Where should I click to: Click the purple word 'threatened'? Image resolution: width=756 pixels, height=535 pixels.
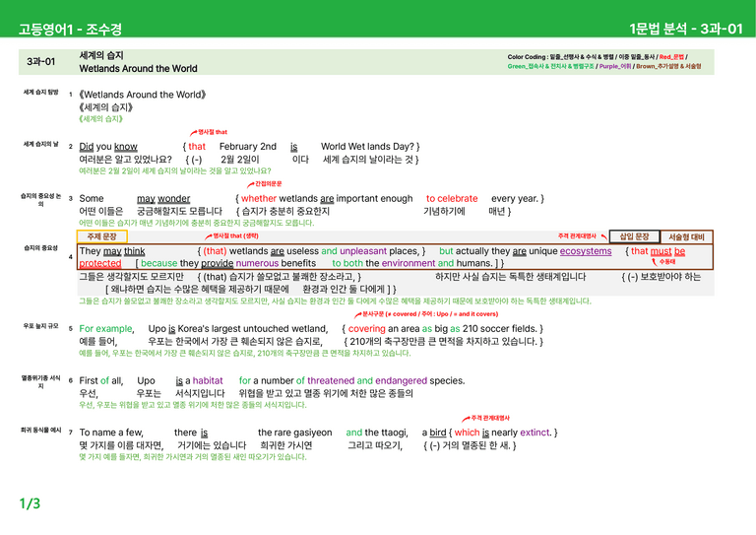(x=331, y=380)
